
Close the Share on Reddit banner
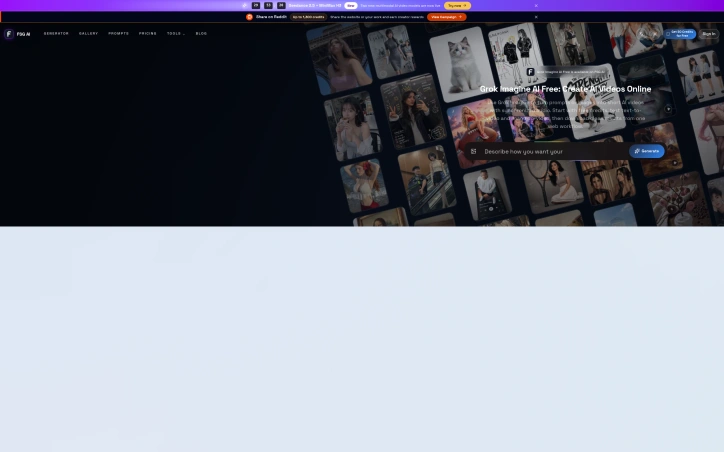(536, 17)
